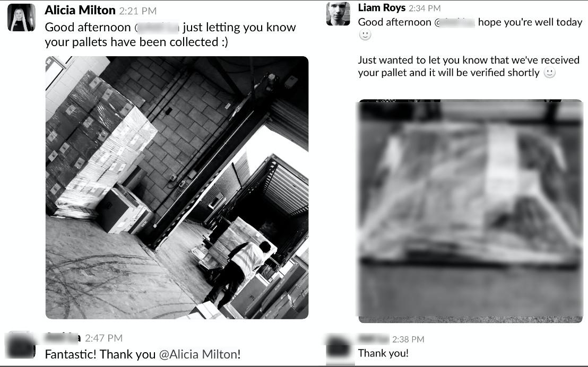Screen dimensions: 588x367
Task: Open Liam Roys' profile avatar
Action: coord(338,14)
